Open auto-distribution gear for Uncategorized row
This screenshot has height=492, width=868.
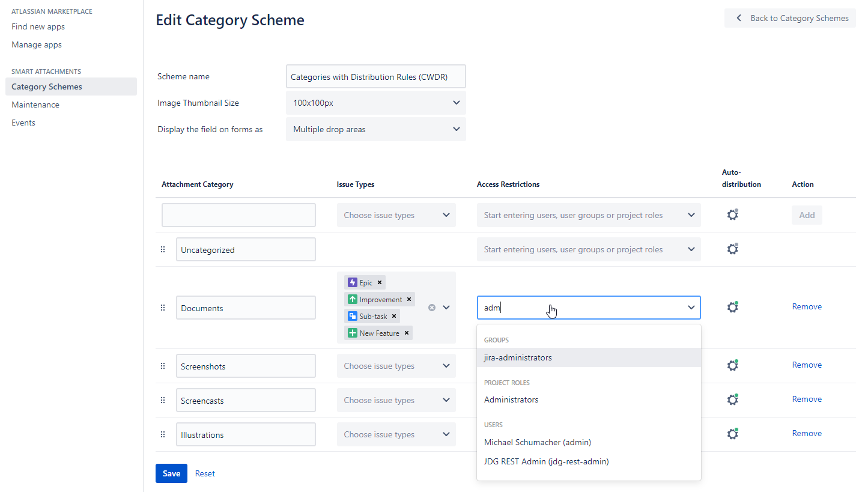[x=732, y=249]
